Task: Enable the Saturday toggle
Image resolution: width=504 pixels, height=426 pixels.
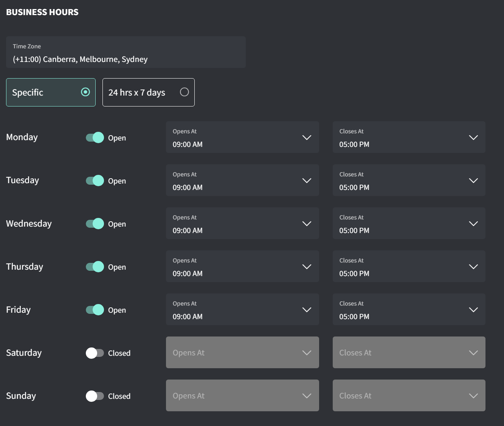Action: click(95, 353)
